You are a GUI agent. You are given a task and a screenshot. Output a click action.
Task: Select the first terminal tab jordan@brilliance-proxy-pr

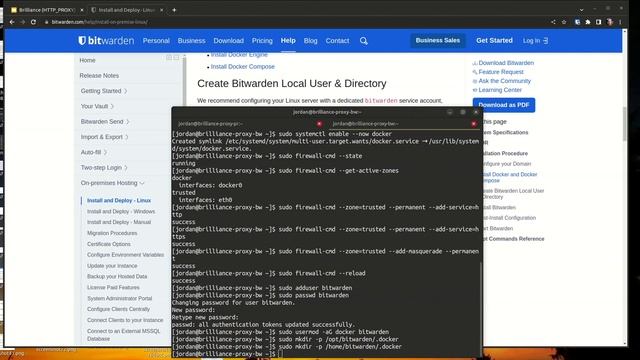250,124
